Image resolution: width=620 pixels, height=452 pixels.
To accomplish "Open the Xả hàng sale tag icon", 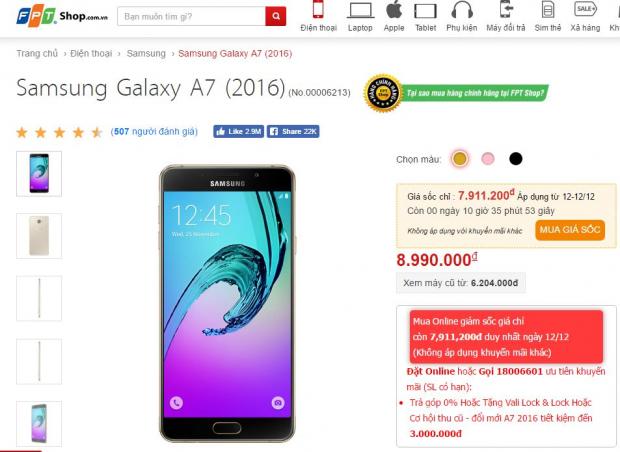I will (x=585, y=9).
